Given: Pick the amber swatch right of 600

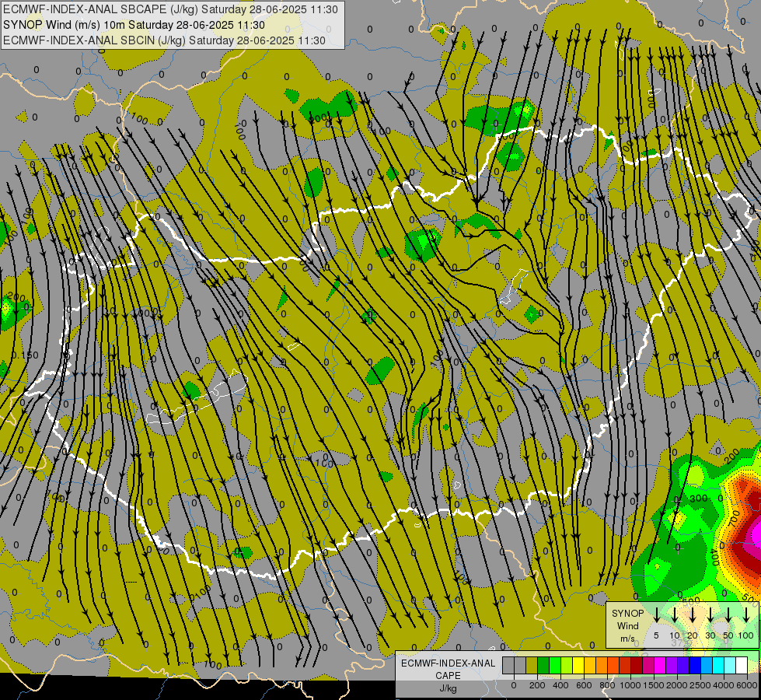Looking at the screenshot, I should (590, 665).
